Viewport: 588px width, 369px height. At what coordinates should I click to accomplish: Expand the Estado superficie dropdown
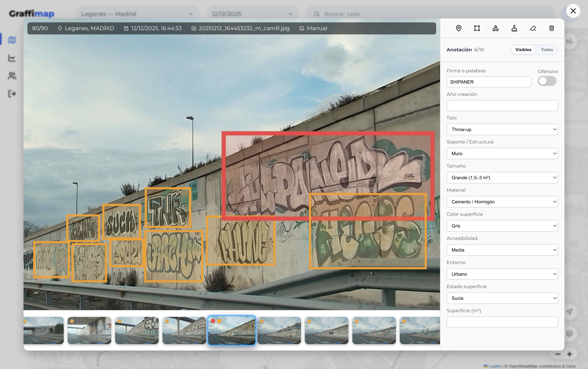[x=502, y=298]
